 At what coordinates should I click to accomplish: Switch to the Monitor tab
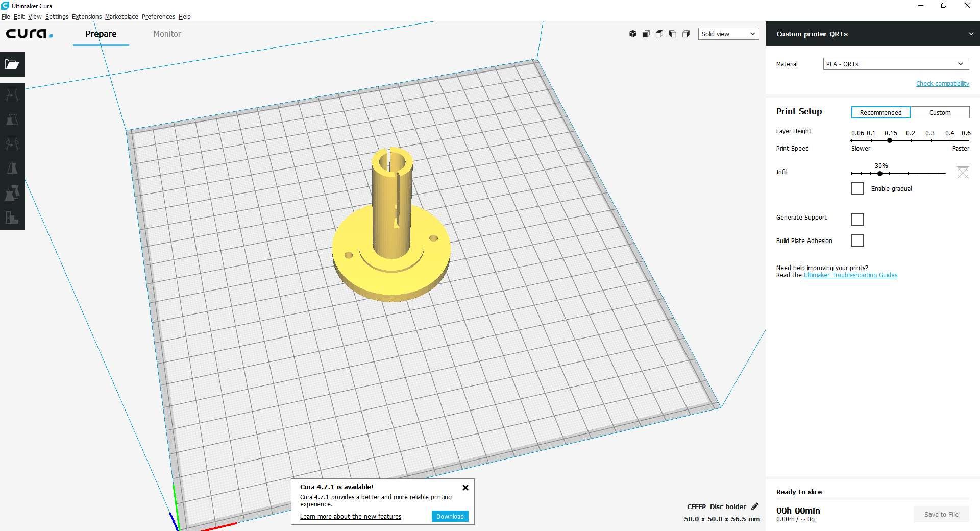167,34
